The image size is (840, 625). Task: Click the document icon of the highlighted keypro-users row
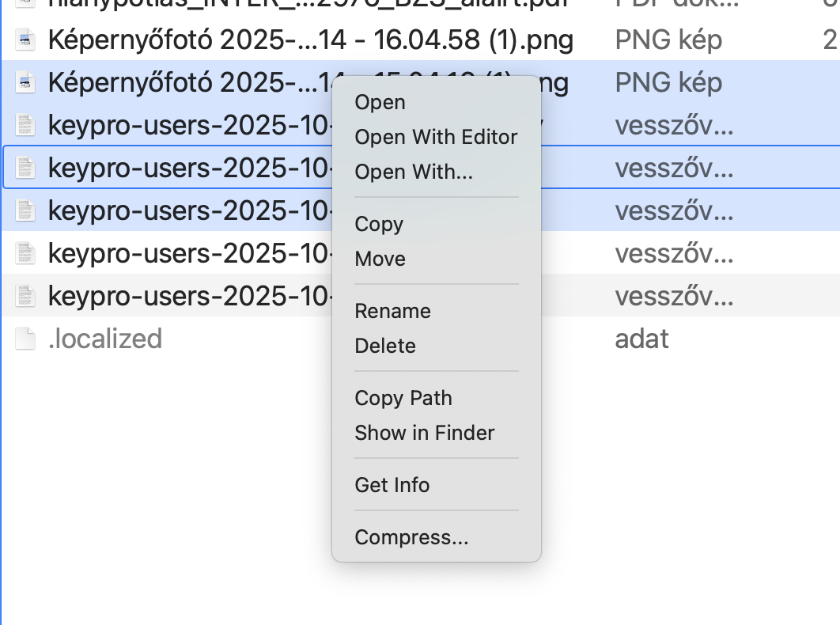pyautogui.click(x=25, y=168)
